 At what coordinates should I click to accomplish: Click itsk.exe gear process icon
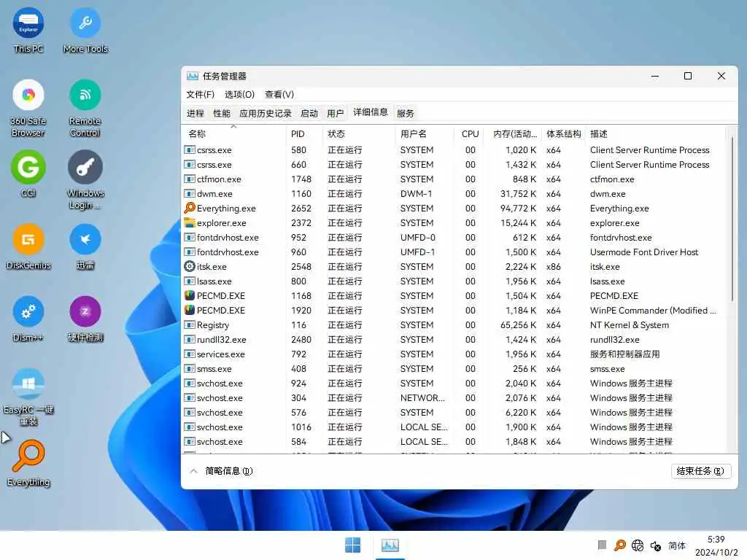point(190,267)
